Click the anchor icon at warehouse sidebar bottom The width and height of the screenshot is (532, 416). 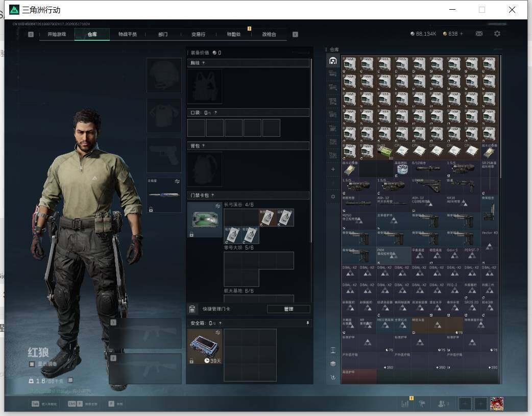tap(333, 377)
